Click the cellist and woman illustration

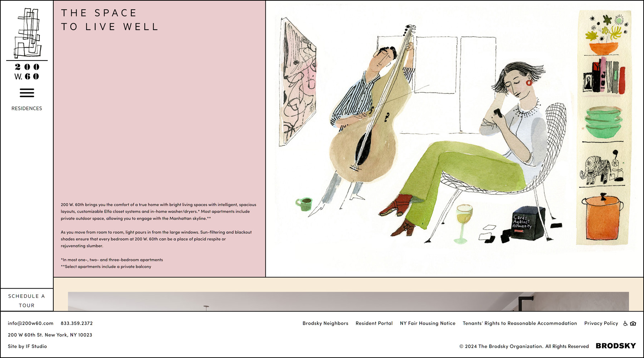pyautogui.click(x=422, y=136)
